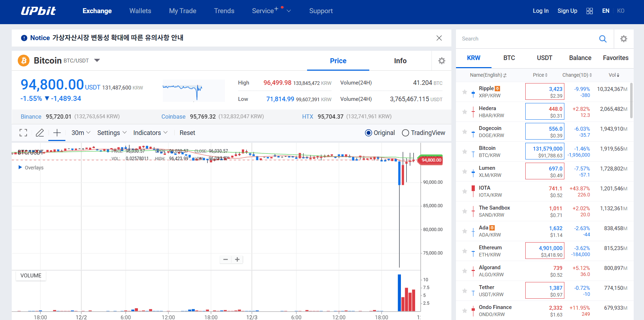Viewport: 644px width, 320px height.
Task: Favorite Ripple with star icon
Action: point(465,92)
